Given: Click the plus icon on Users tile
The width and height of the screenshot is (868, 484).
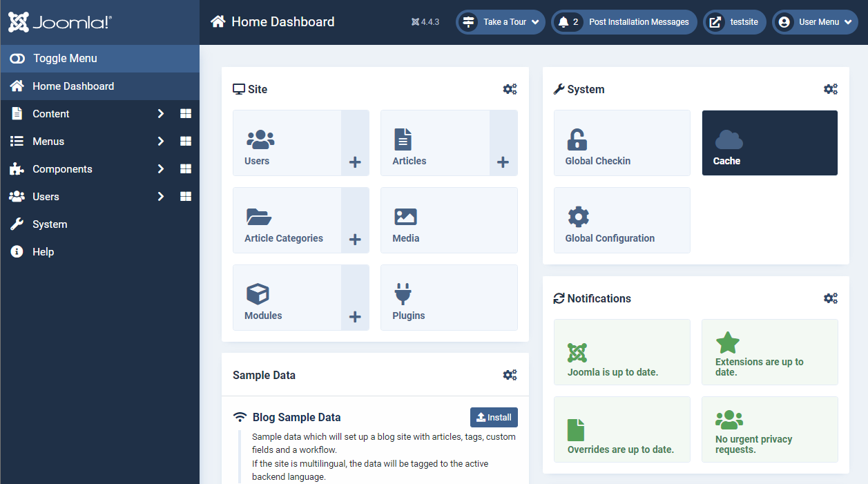Looking at the screenshot, I should click(355, 162).
